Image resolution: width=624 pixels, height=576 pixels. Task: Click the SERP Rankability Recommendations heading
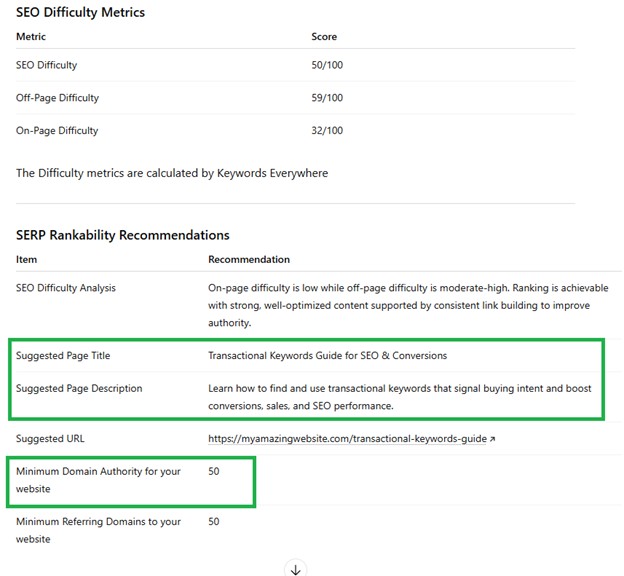(122, 235)
